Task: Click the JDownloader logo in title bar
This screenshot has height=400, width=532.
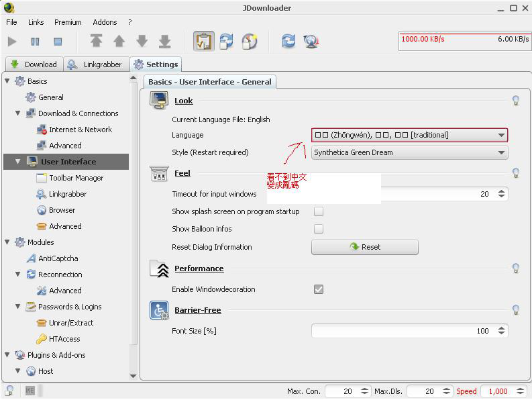Action: [9, 7]
